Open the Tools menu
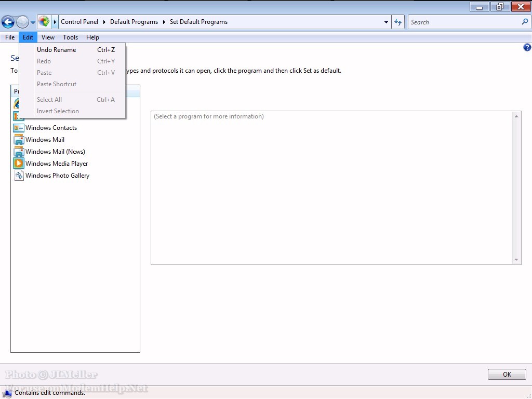This screenshot has width=532, height=399. [70, 37]
